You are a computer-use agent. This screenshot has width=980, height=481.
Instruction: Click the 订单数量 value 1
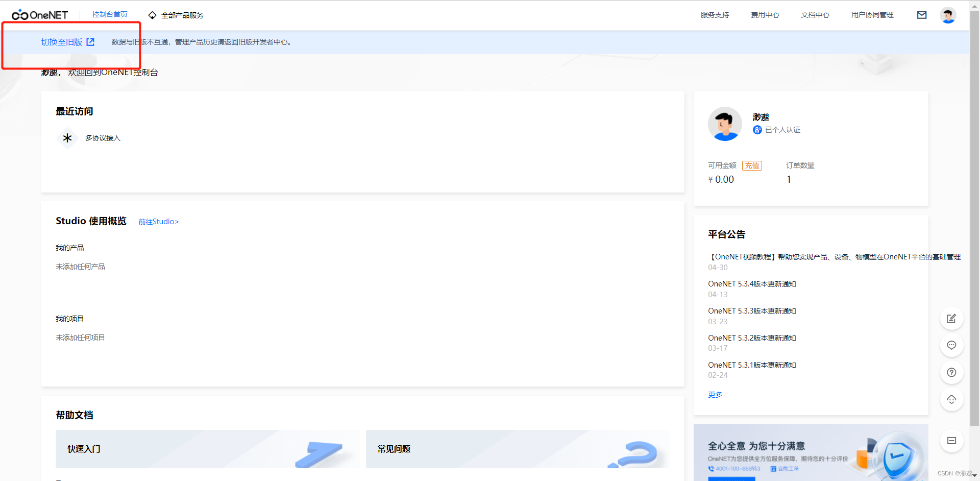pos(789,179)
